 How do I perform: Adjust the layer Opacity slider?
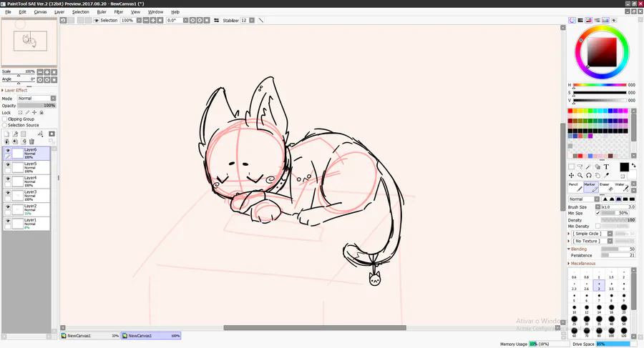[x=36, y=106]
